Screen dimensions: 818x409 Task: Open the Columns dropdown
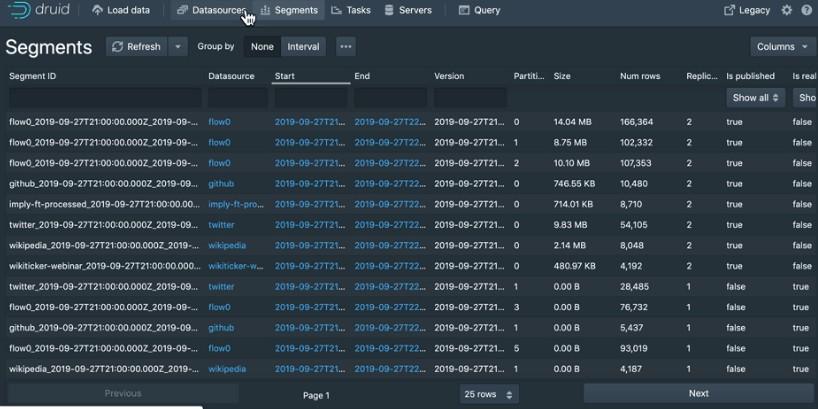click(783, 46)
